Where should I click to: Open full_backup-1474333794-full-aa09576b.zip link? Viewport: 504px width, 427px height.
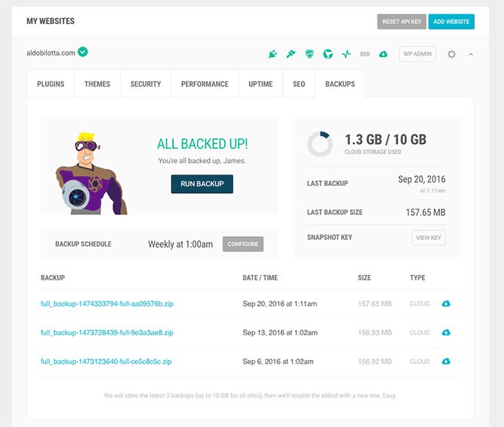107,304
